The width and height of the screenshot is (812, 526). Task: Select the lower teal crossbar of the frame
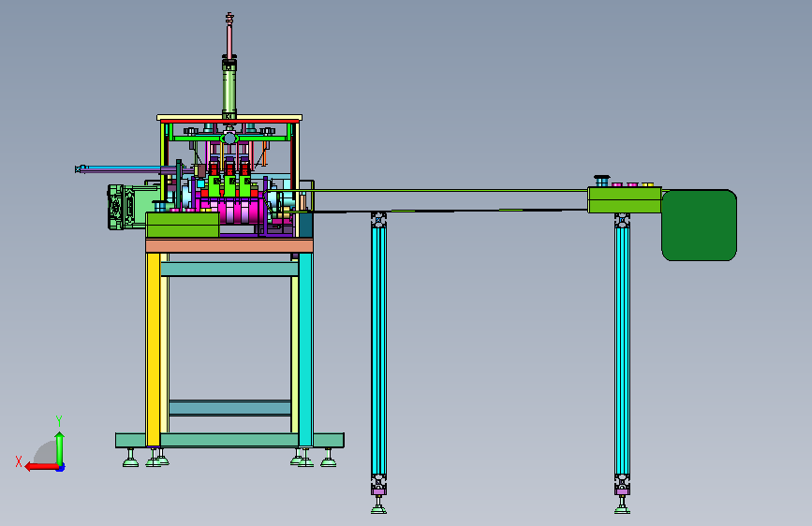(229, 407)
